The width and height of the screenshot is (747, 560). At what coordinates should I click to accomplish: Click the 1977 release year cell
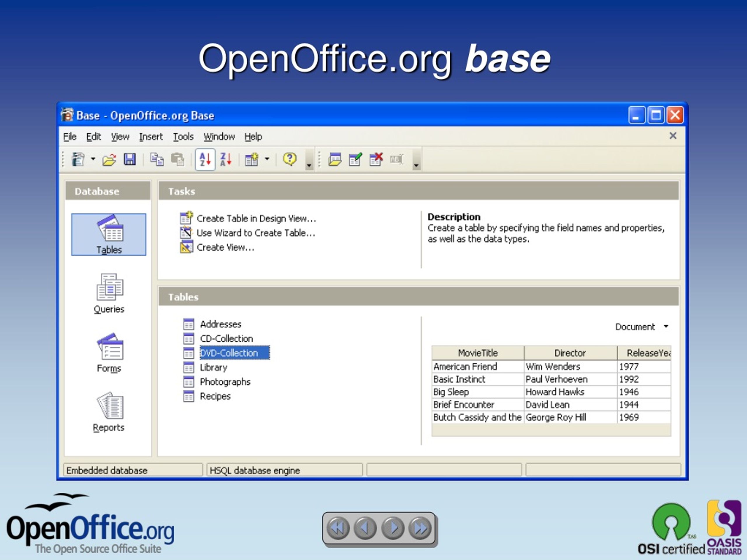[644, 367]
